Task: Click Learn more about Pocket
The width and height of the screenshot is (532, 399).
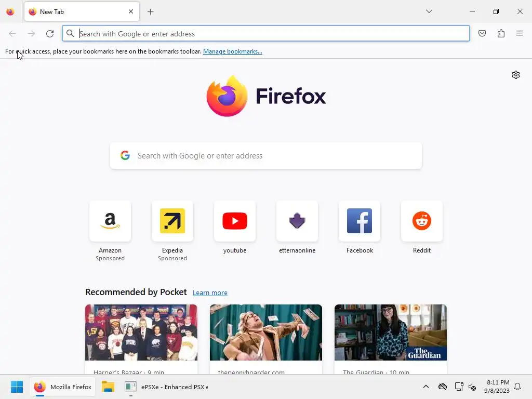Action: (210, 292)
